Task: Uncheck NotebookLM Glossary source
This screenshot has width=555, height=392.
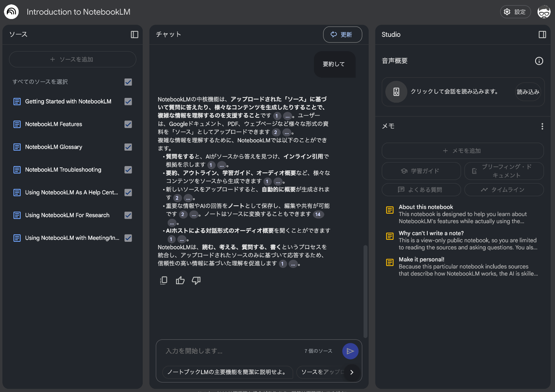Action: pyautogui.click(x=128, y=147)
